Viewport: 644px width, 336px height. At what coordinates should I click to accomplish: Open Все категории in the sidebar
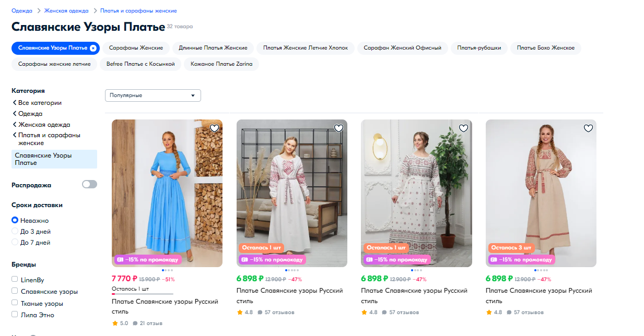pyautogui.click(x=40, y=103)
